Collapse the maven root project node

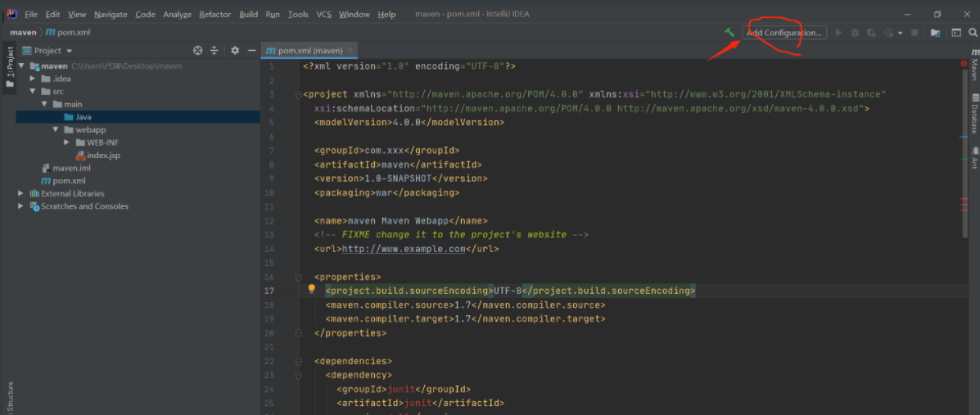tap(21, 65)
